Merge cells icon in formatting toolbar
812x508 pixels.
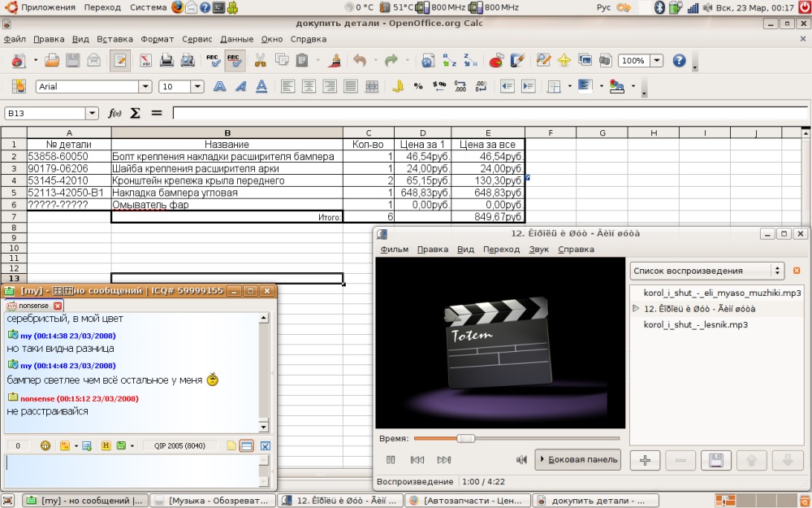coord(372,87)
